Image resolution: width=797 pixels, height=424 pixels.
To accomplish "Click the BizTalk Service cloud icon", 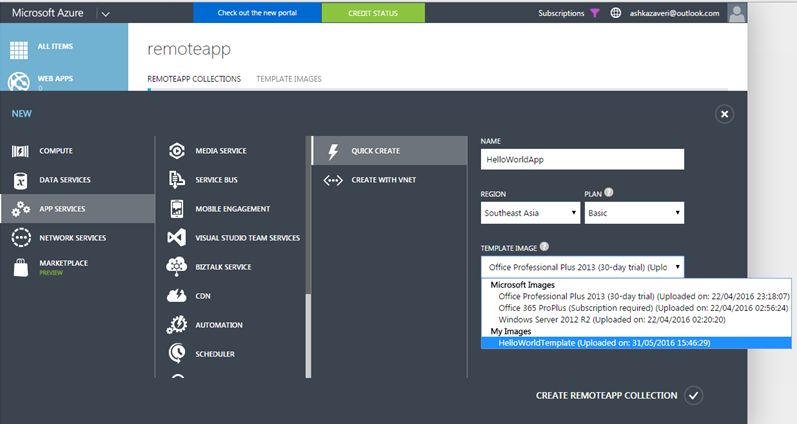I will pos(177,267).
